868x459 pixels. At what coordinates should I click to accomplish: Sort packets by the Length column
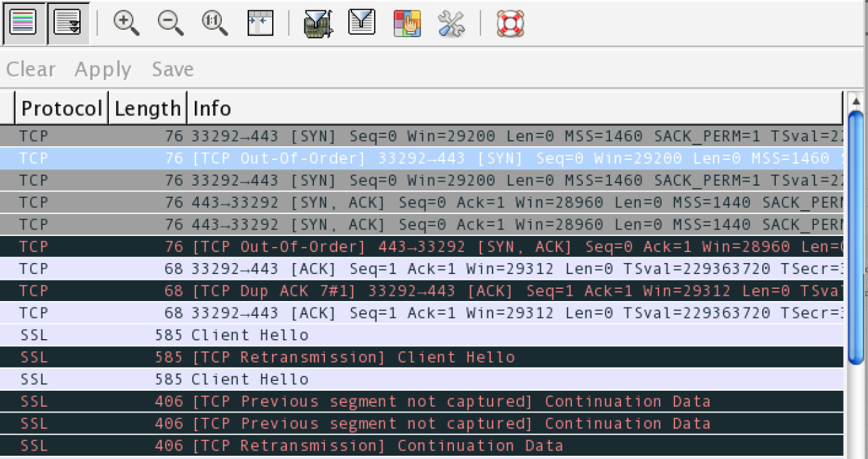147,108
